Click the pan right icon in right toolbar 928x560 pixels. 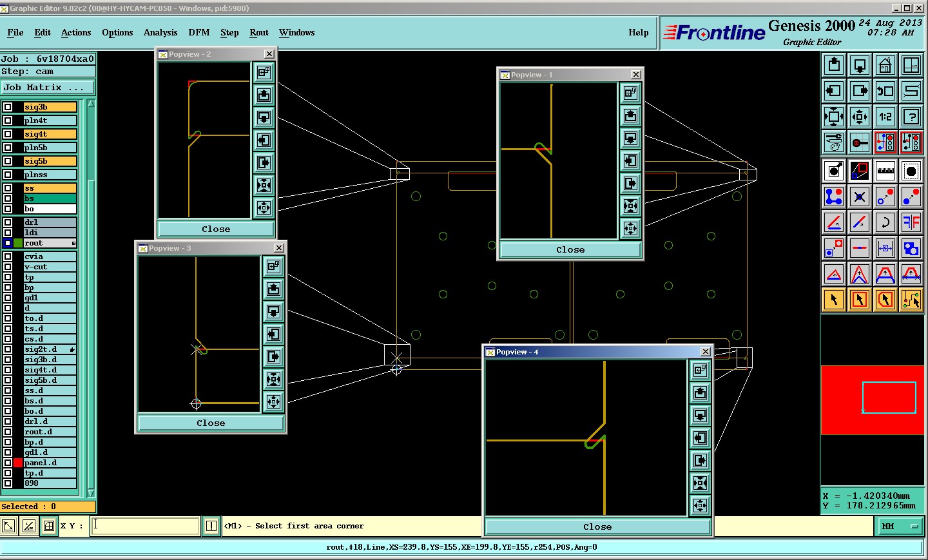[860, 91]
